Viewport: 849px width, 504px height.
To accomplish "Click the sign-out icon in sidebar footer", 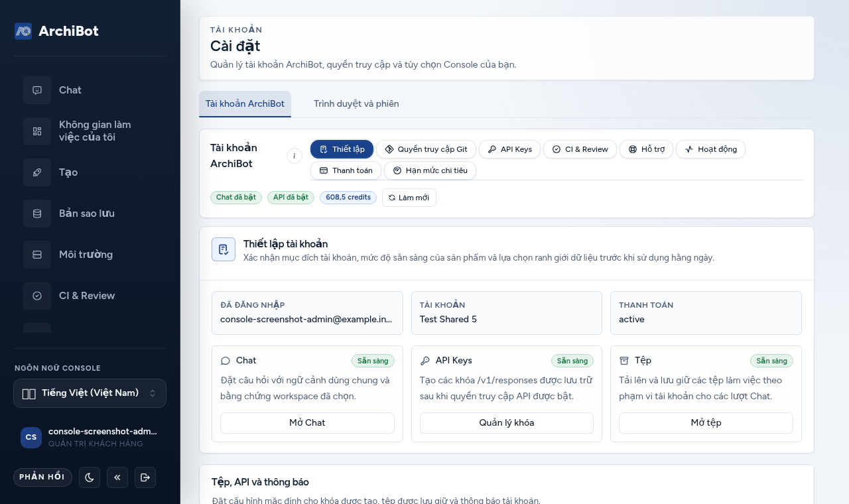I will [x=145, y=477].
